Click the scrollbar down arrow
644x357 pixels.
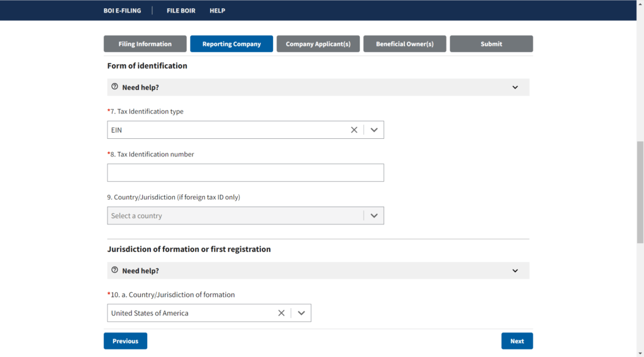click(640, 353)
